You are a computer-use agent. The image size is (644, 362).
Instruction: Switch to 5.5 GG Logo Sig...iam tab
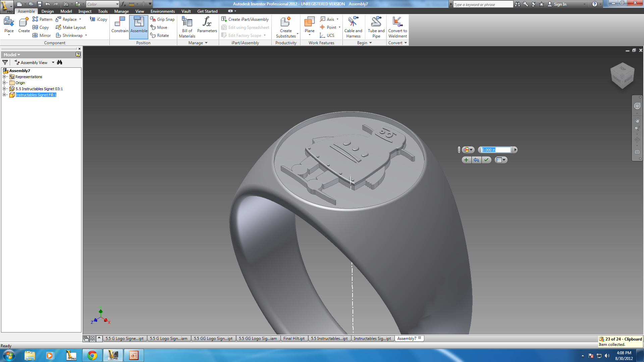pos(258,339)
